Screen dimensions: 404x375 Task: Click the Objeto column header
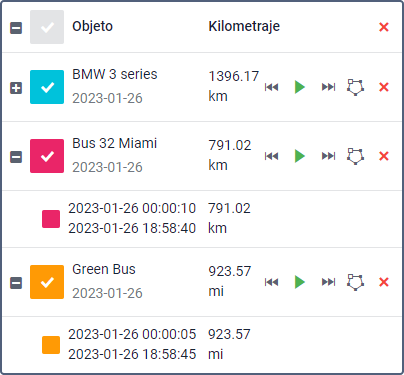(92, 26)
